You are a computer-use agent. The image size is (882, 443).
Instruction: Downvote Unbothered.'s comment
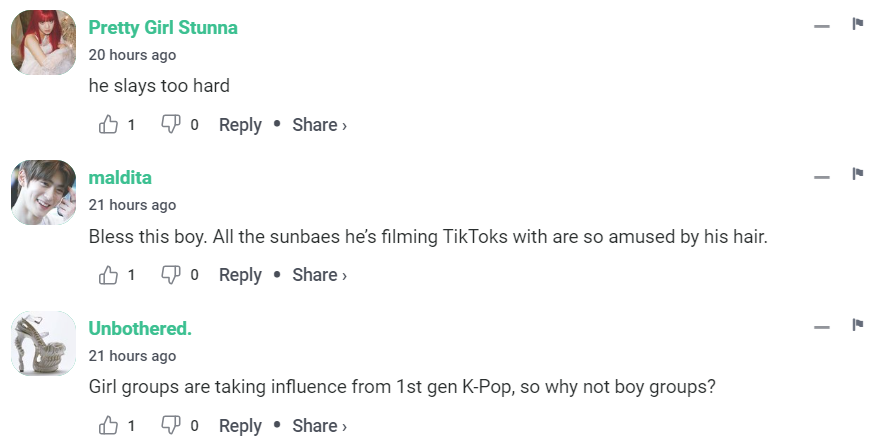tap(171, 426)
